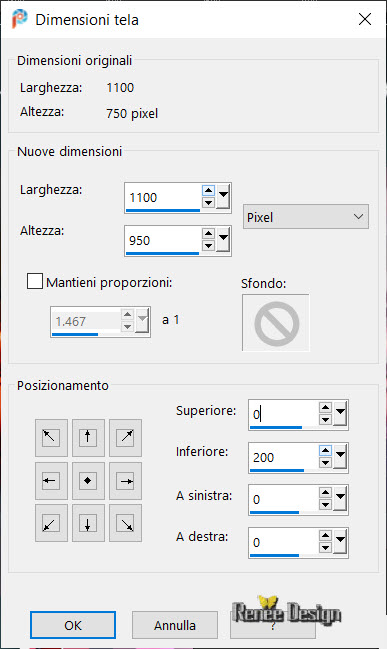The height and width of the screenshot is (649, 387).
Task: Open the Pixel units dropdown
Action: pyautogui.click(x=305, y=216)
